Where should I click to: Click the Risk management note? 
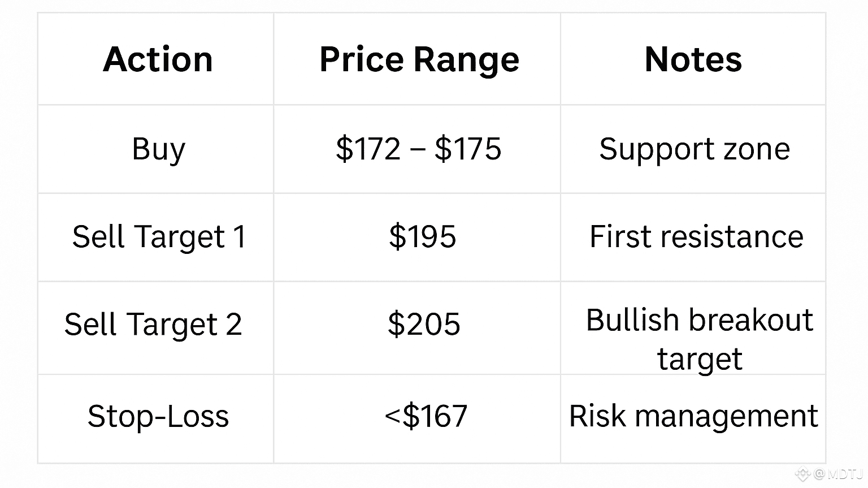tap(693, 417)
